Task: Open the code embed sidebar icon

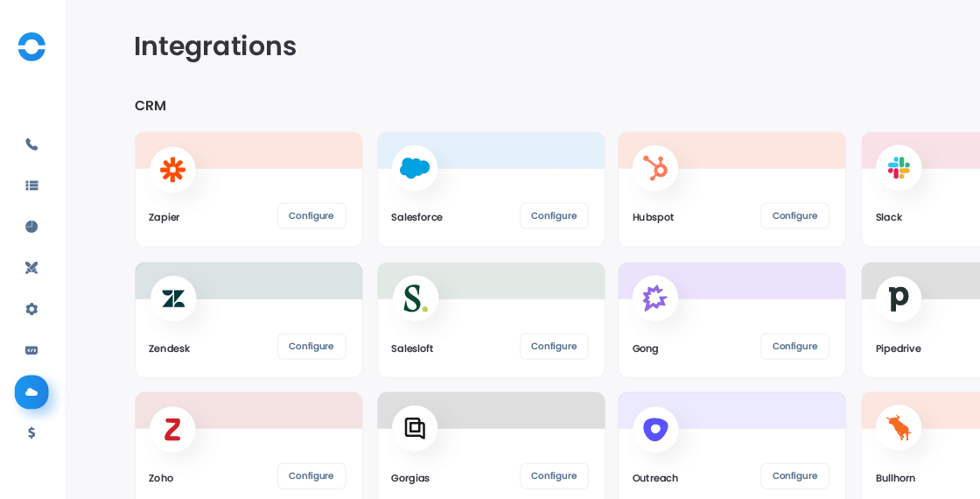Action: coord(31,350)
